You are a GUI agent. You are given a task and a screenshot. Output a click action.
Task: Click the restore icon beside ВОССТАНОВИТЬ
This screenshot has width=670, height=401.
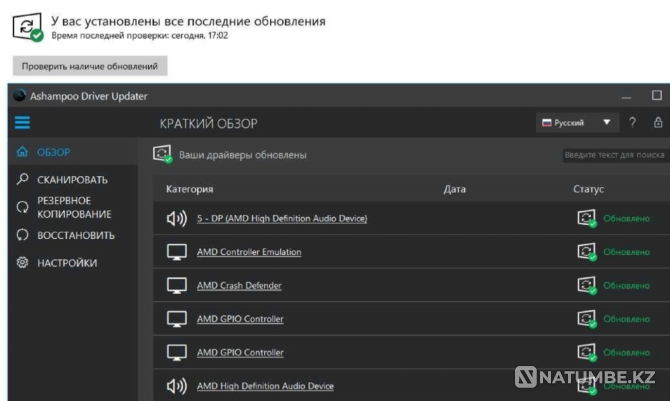tap(22, 235)
